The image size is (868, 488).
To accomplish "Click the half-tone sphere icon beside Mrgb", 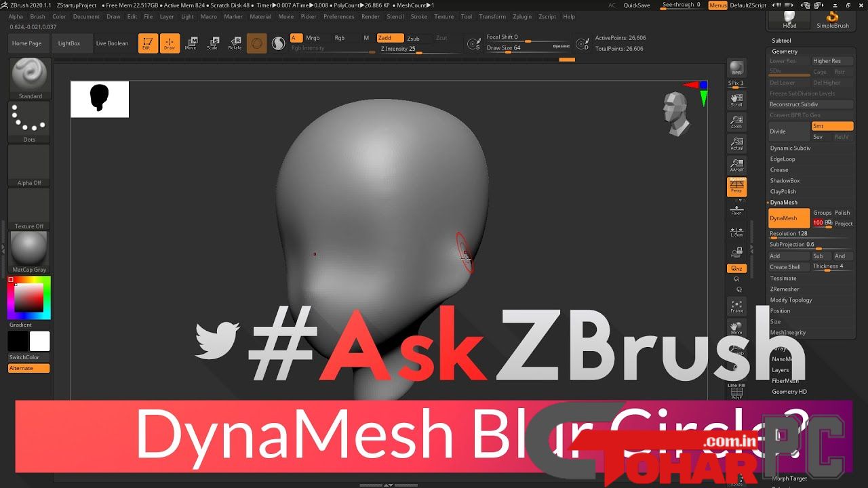I will (x=278, y=43).
